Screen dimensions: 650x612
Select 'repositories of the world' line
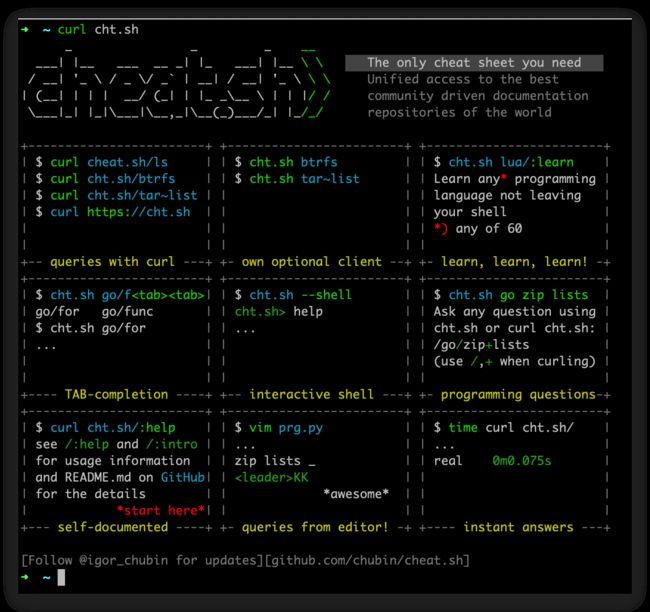pos(459,112)
